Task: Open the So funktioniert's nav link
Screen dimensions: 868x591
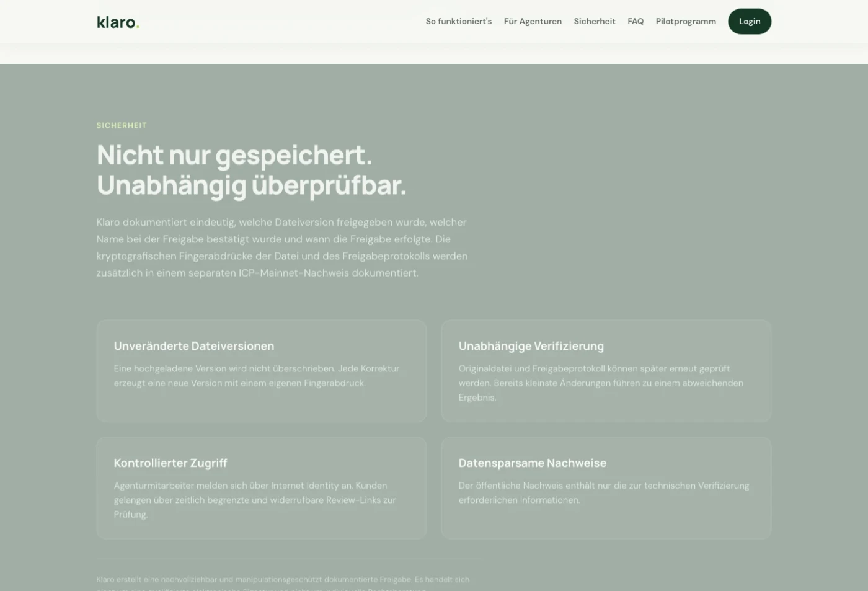Action: (459, 21)
